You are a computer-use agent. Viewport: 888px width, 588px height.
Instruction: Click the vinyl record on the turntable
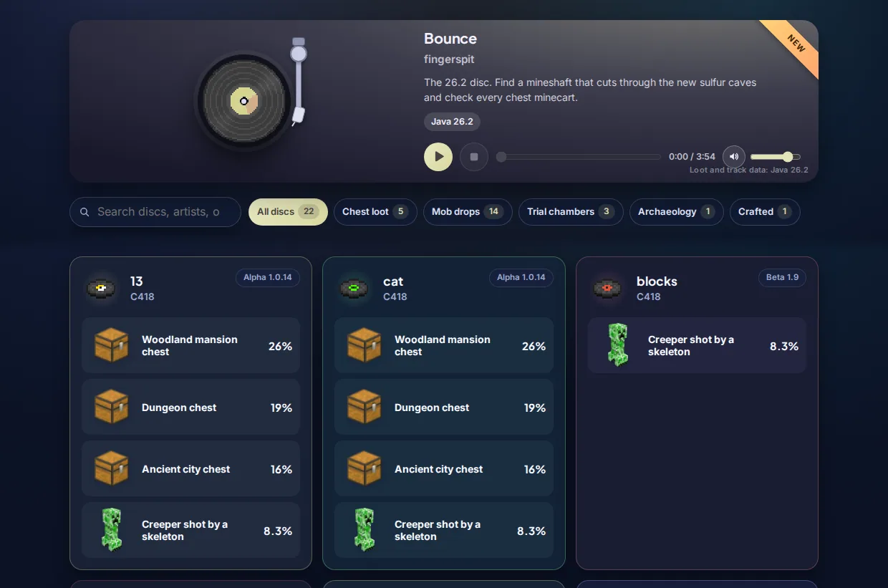coord(244,101)
